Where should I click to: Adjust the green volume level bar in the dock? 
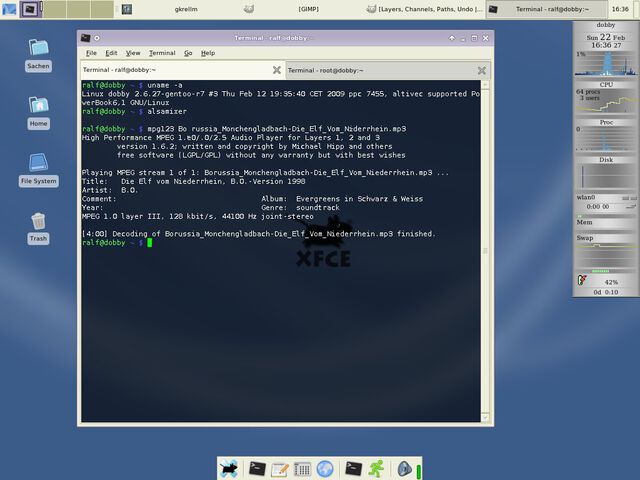coord(418,471)
